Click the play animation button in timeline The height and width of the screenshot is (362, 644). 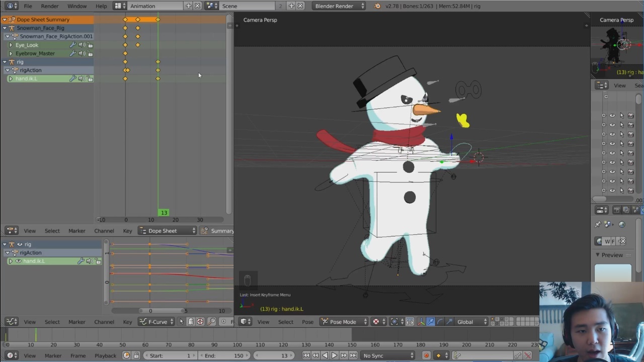334,355
